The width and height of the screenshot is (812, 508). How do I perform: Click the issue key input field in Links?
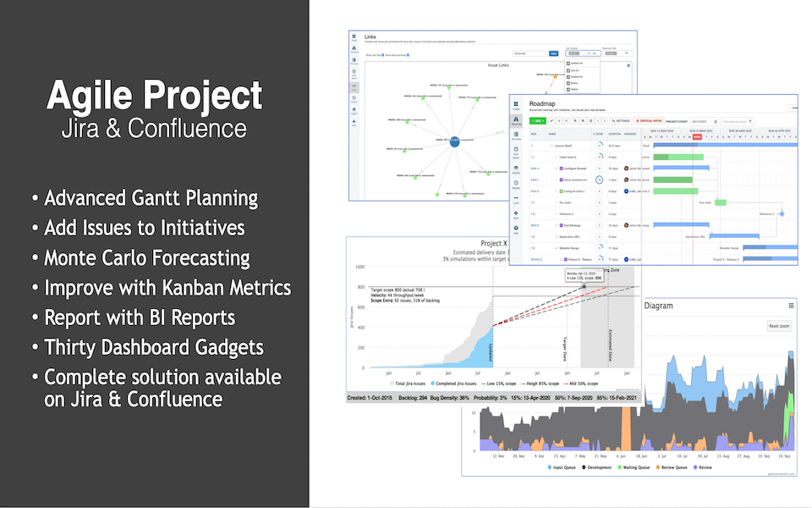pyautogui.click(x=530, y=53)
